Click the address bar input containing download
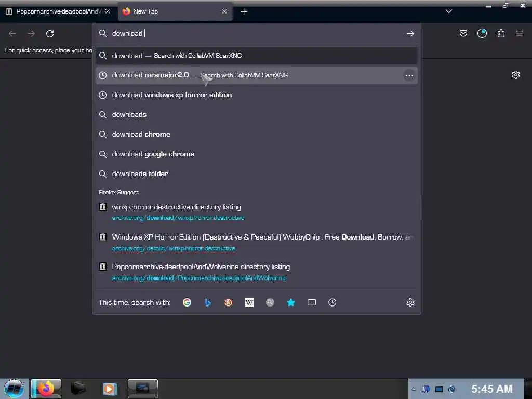The width and height of the screenshot is (532, 399). [x=256, y=33]
